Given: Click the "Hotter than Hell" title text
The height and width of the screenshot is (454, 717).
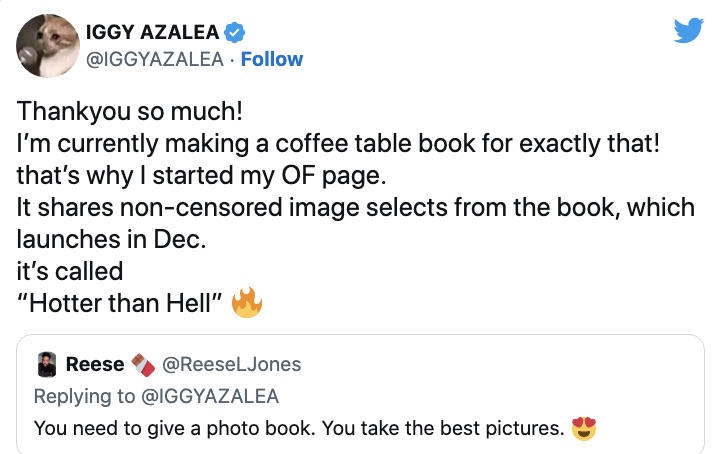Looking at the screenshot, I should click(119, 303).
